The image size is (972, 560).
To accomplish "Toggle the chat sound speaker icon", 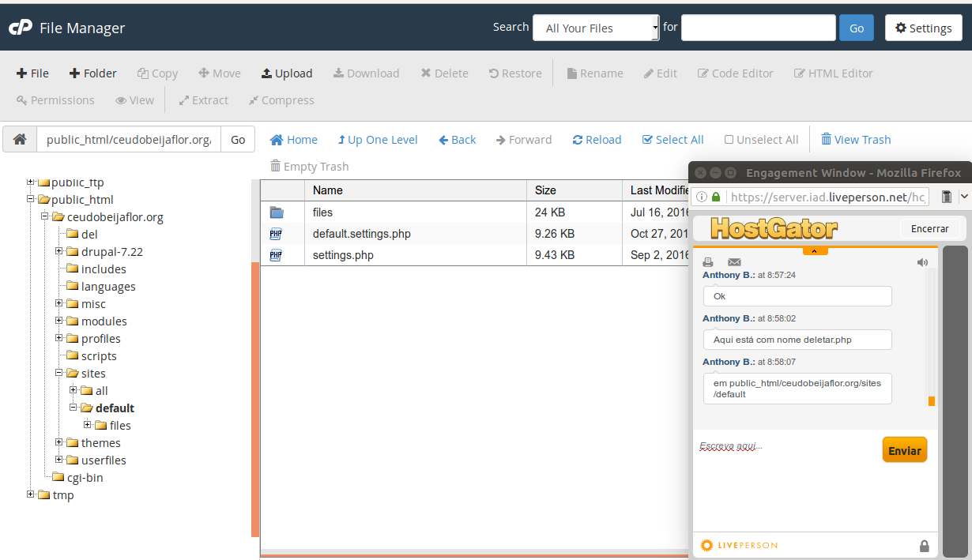I will coord(922,262).
